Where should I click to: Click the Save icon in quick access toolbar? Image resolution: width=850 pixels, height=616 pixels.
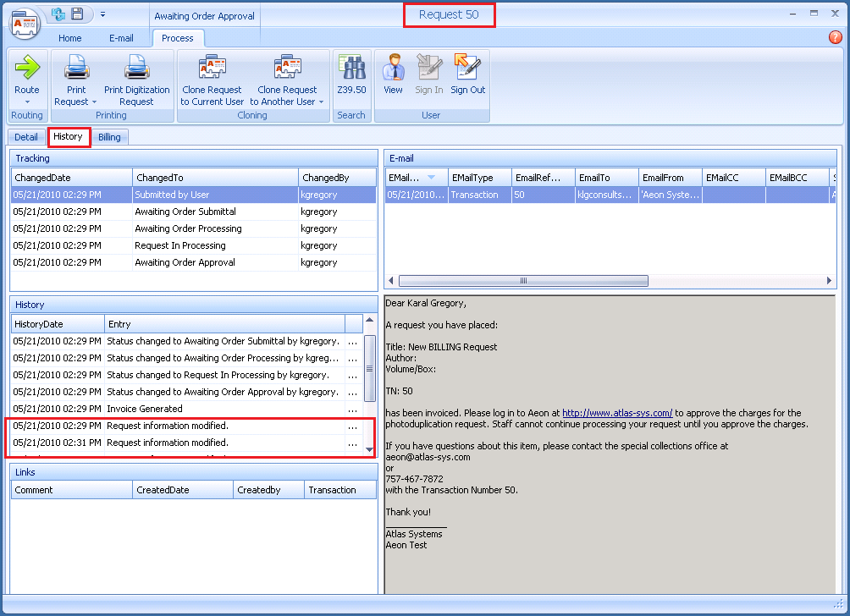click(x=76, y=13)
